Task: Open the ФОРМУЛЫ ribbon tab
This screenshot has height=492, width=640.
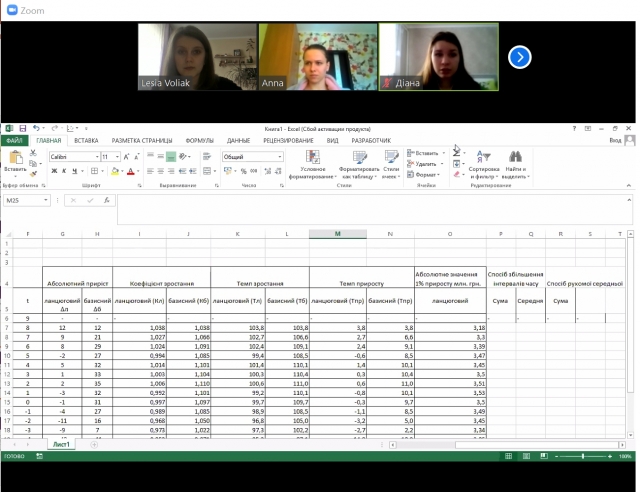Action: pyautogui.click(x=199, y=141)
